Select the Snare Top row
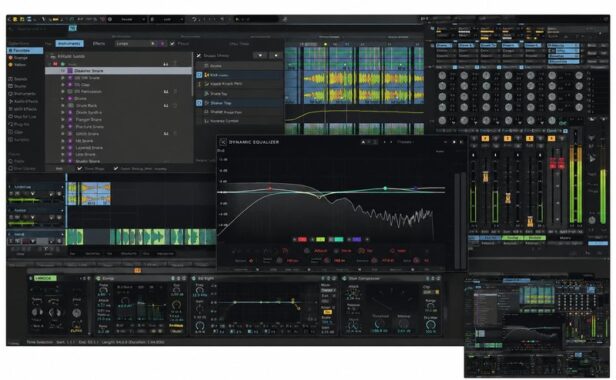Viewport: 616px width, 380px height. pos(239,94)
